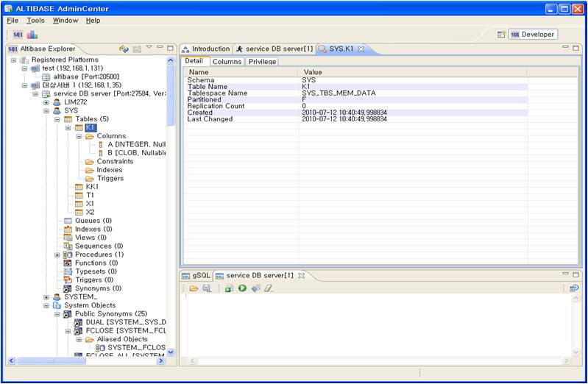Switch to the Privilege sub-tab
The width and height of the screenshot is (588, 384).
(262, 62)
